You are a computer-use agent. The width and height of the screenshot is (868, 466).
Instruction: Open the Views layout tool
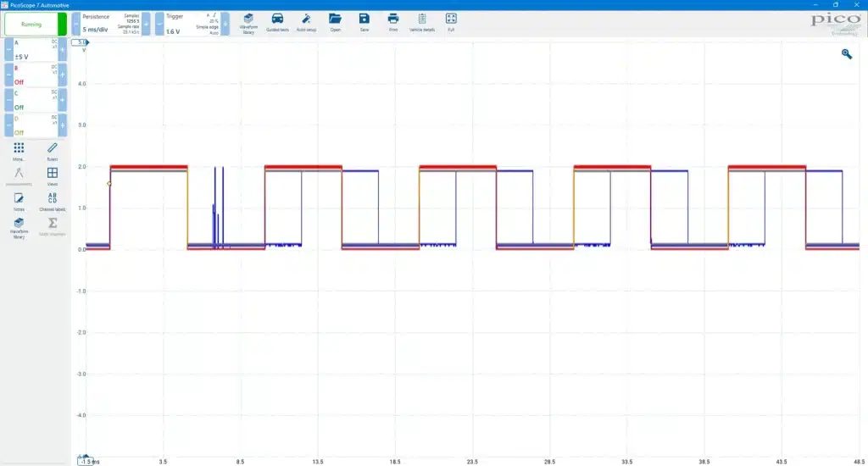pyautogui.click(x=52, y=176)
